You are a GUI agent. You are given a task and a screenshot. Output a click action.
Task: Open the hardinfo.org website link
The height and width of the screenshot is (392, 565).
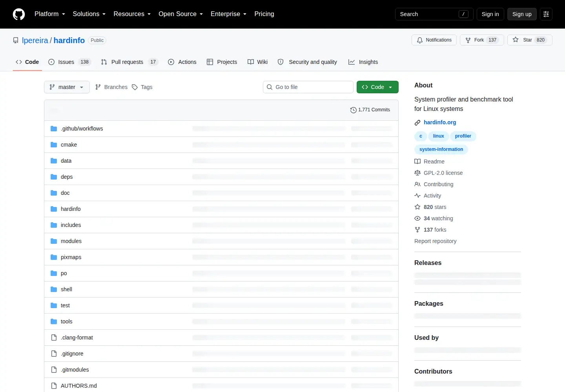(440, 122)
